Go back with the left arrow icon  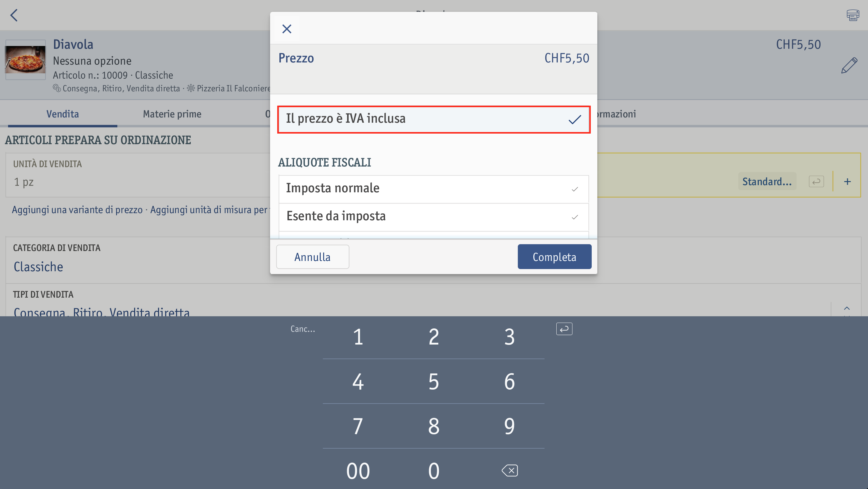tap(14, 15)
